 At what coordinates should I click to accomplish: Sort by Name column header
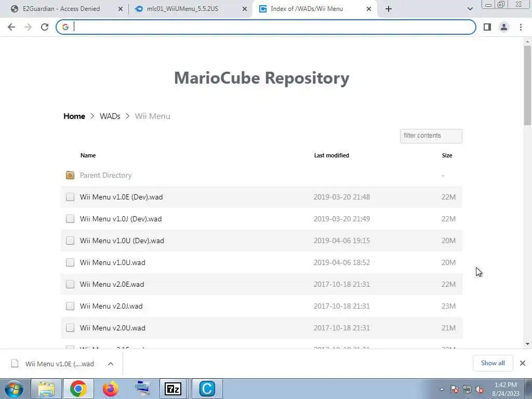point(88,155)
